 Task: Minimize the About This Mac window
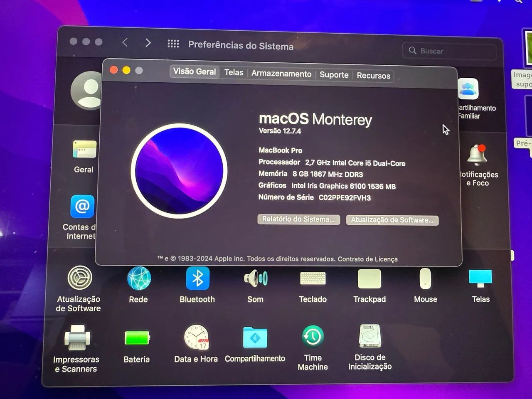tap(126, 70)
